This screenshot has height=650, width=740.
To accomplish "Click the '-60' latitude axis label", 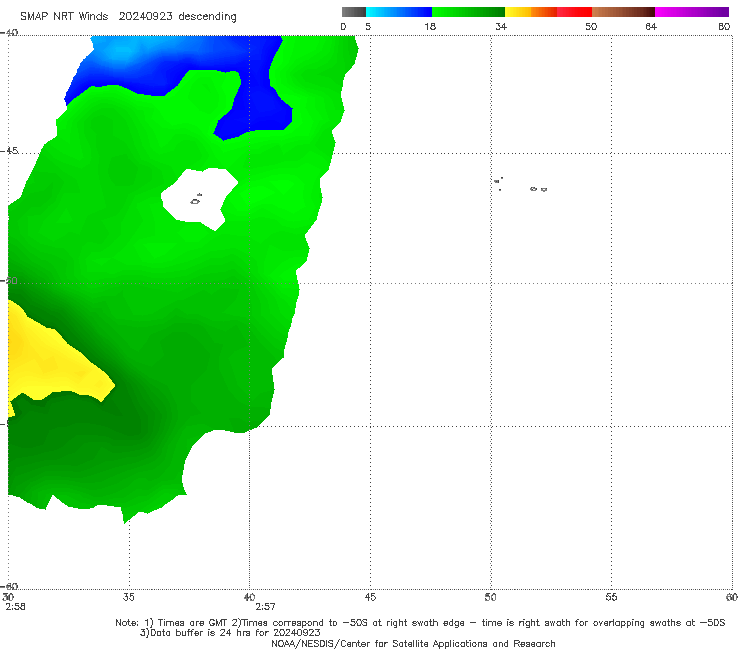I will pyautogui.click(x=9, y=586).
